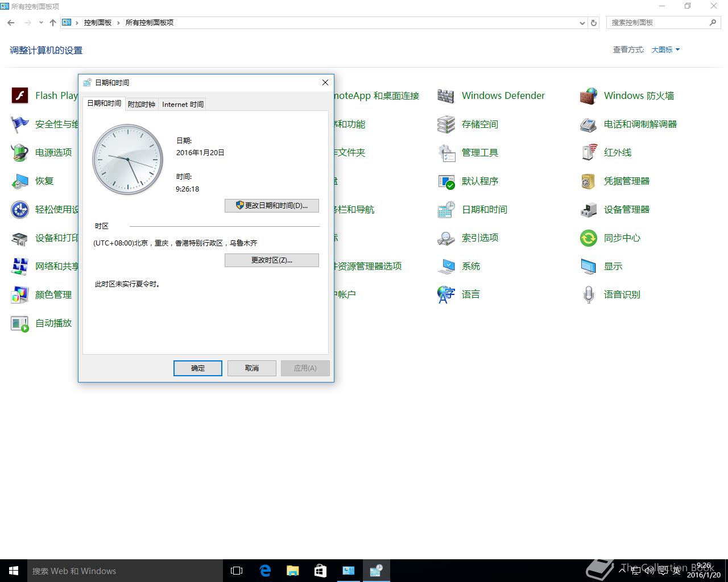The height and width of the screenshot is (582, 728).
Task: Open the 索引选项 indexing options icon
Action: click(x=446, y=238)
